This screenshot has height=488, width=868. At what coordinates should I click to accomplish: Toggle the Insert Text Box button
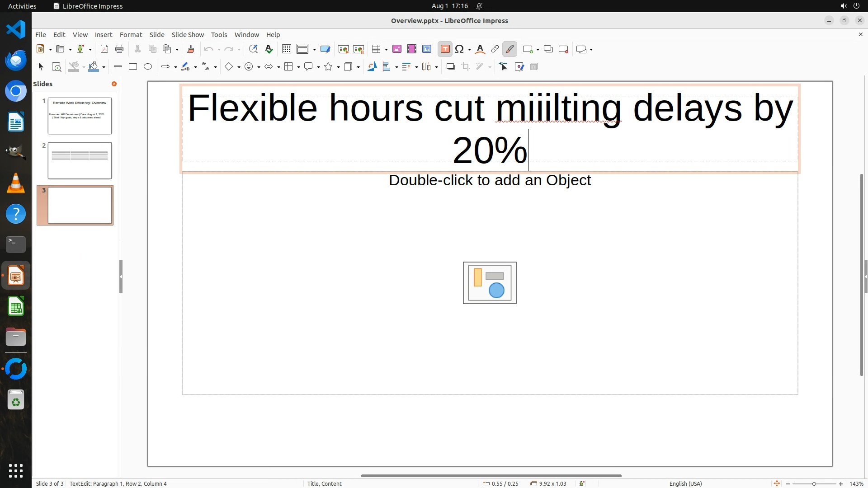445,49
